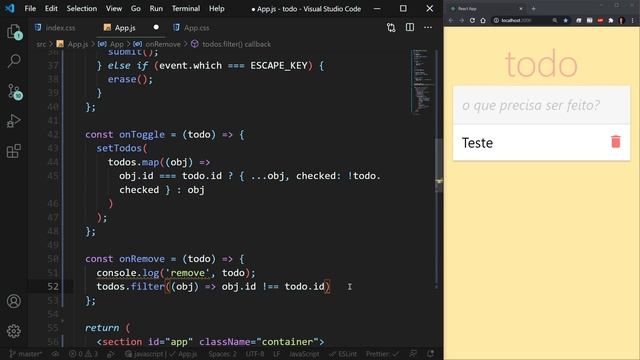Close the React App browser tab

[521, 8]
